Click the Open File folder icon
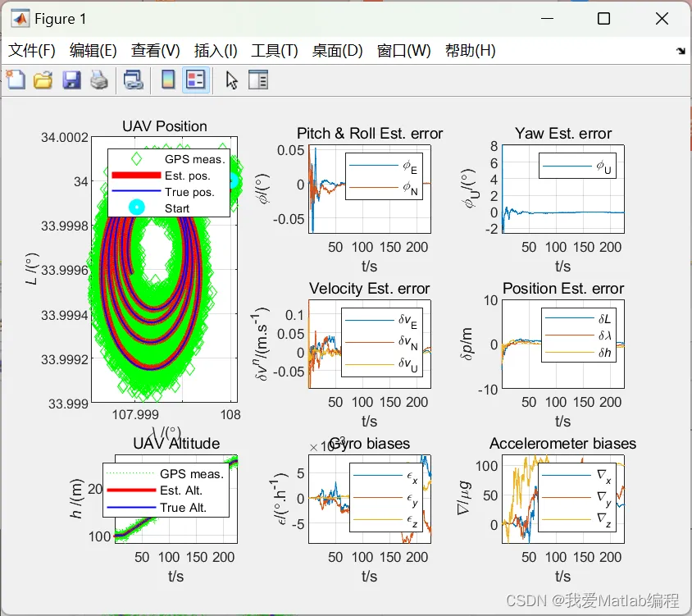 pyautogui.click(x=43, y=80)
